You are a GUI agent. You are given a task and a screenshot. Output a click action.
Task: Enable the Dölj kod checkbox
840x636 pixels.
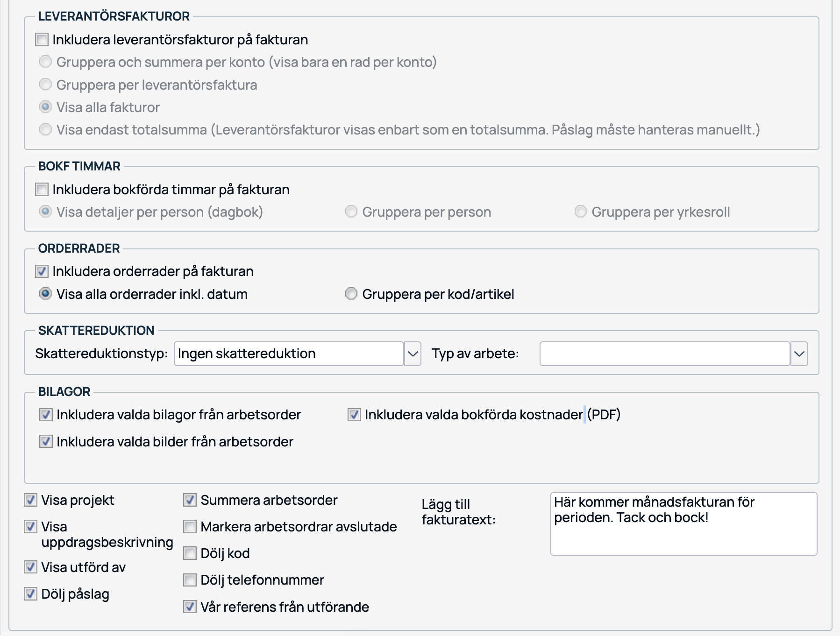(x=190, y=553)
